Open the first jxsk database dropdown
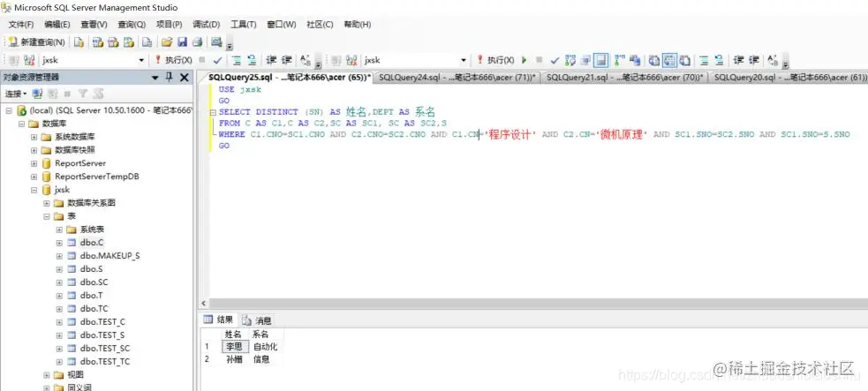 click(x=141, y=60)
